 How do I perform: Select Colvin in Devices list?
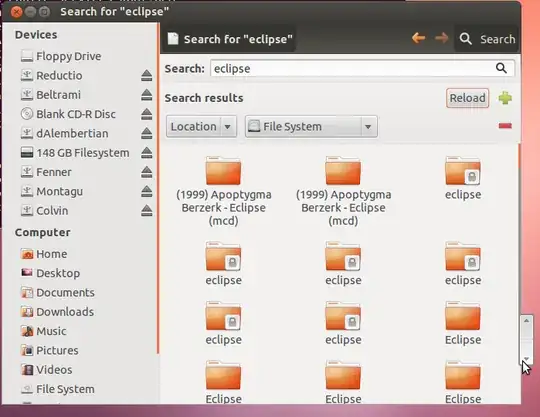tap(44, 210)
